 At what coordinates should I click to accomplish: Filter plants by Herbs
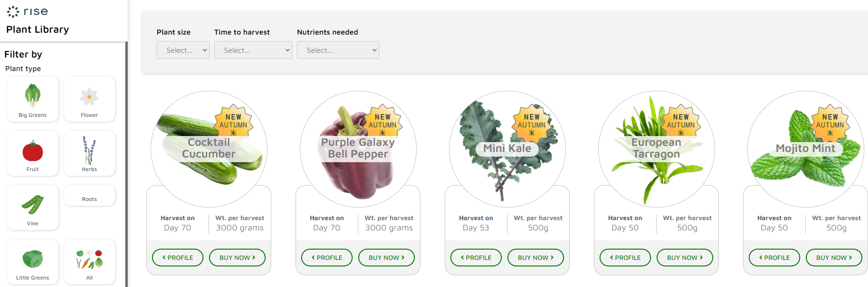(89, 153)
